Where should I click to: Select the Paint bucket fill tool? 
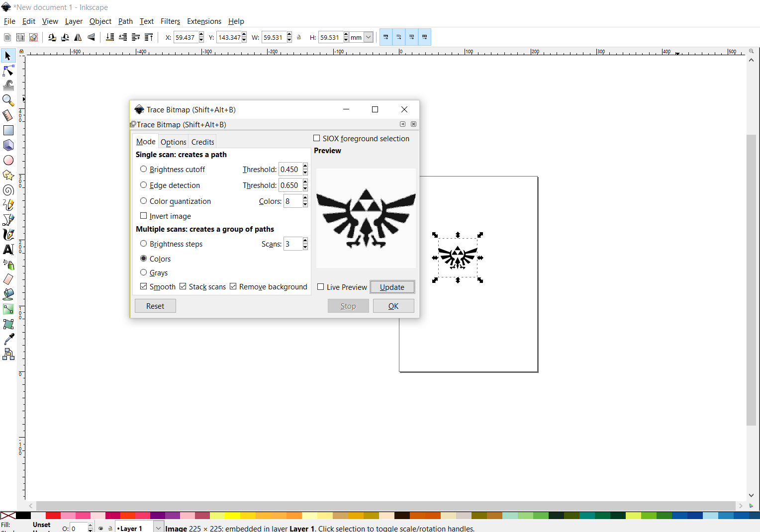tap(8, 294)
